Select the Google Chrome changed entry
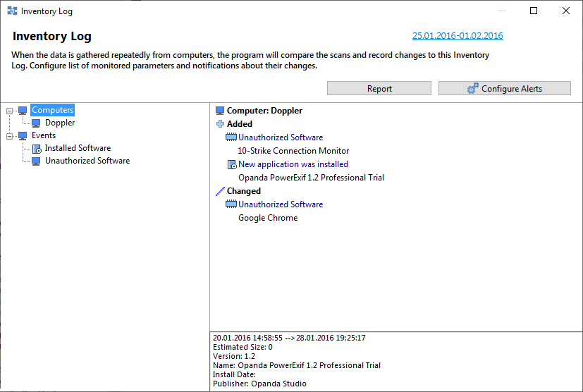 click(x=268, y=218)
